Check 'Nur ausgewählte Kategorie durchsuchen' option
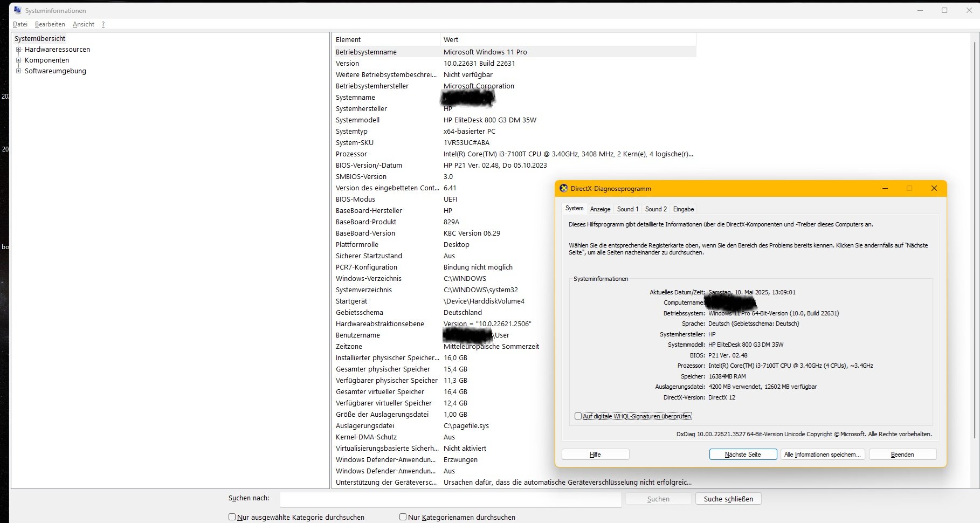The image size is (980, 523). click(232, 517)
